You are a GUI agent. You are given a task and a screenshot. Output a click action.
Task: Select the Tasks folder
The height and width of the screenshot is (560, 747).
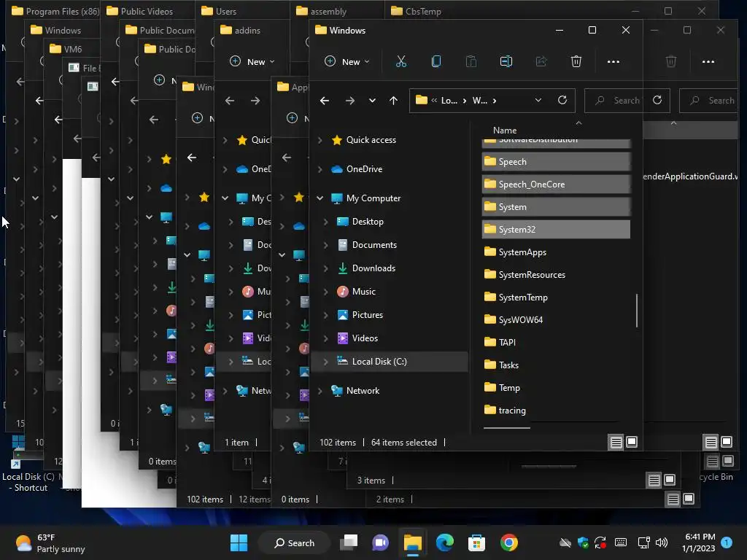pos(556,365)
